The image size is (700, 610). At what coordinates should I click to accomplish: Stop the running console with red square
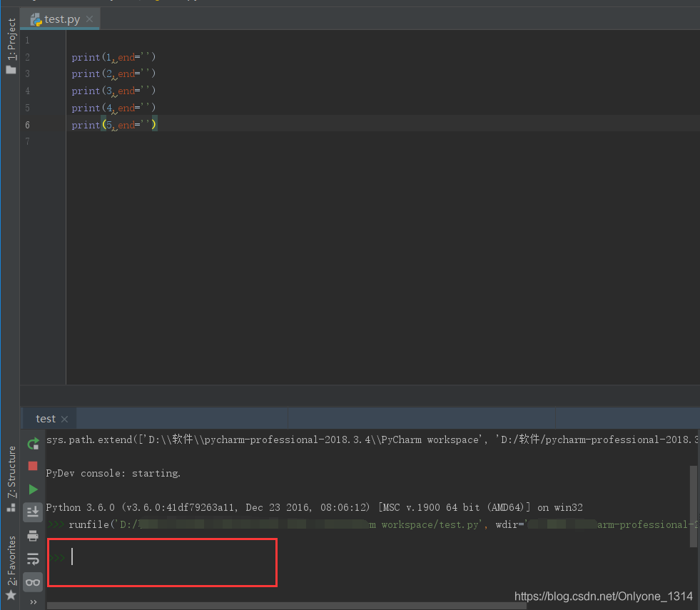(33, 466)
